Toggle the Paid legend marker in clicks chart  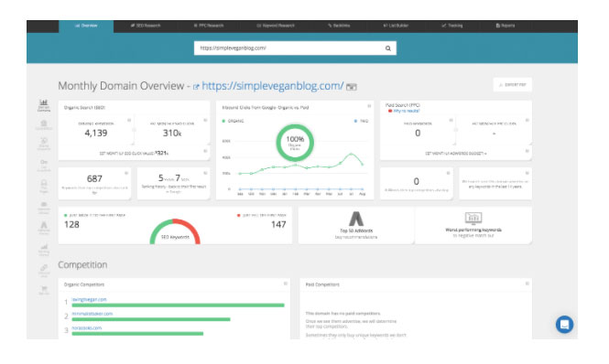tap(355, 121)
